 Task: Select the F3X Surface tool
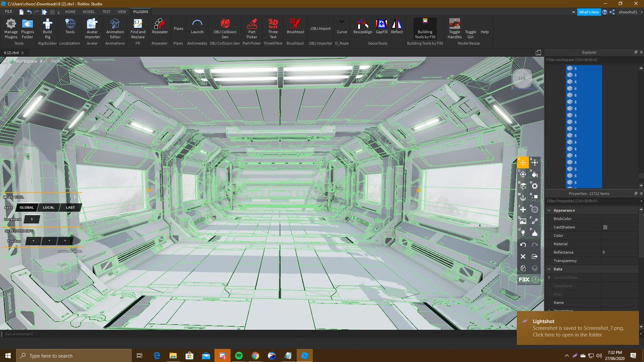[523, 186]
